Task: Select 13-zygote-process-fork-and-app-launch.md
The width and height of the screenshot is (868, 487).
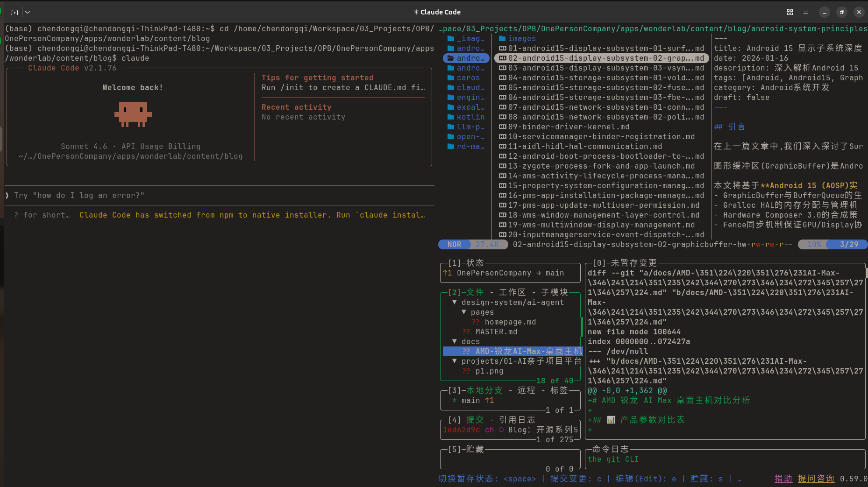Action: tap(602, 166)
